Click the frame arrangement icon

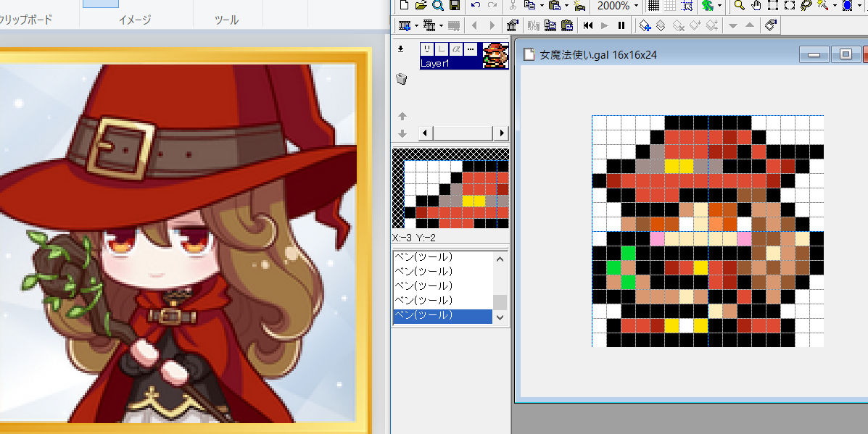429,25
